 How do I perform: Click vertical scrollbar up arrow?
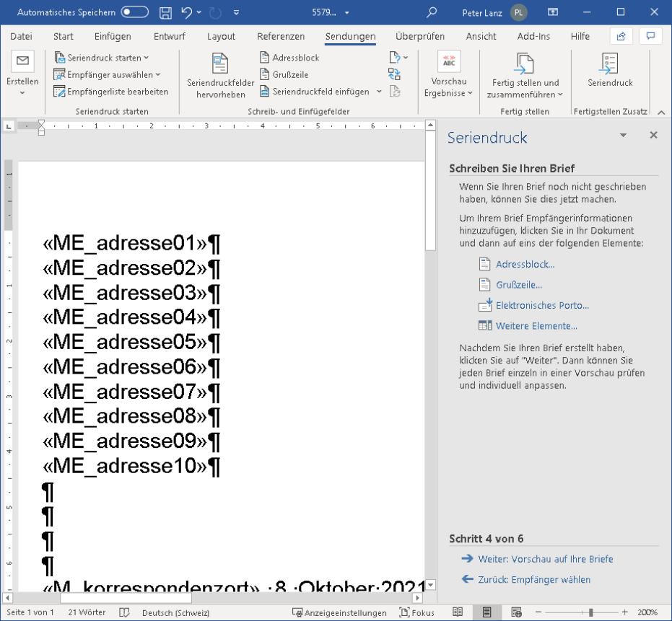(430, 125)
